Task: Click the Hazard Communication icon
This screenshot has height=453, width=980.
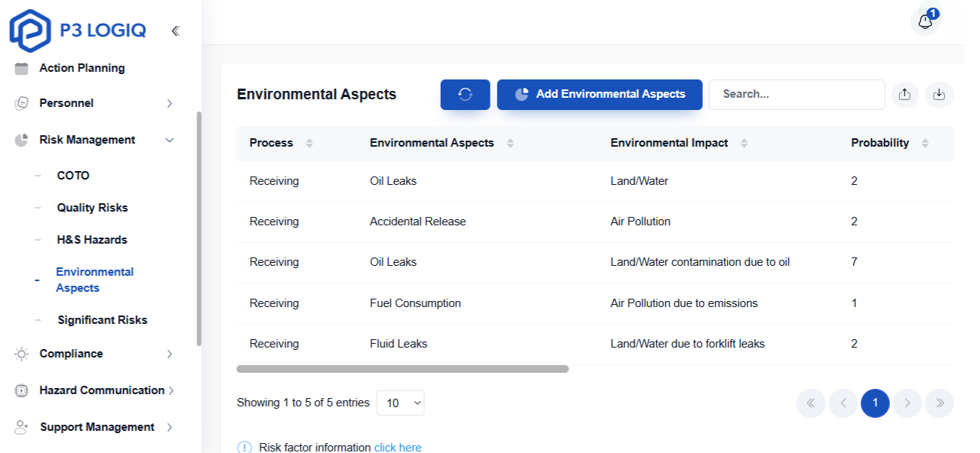Action: [x=21, y=390]
